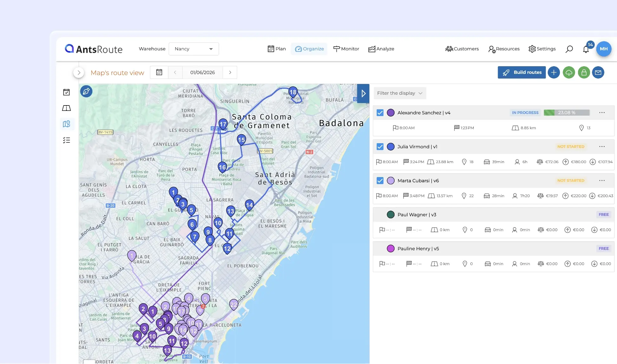617x364 pixels.
Task: Click the 23.08 % progress bar
Action: pyautogui.click(x=567, y=112)
